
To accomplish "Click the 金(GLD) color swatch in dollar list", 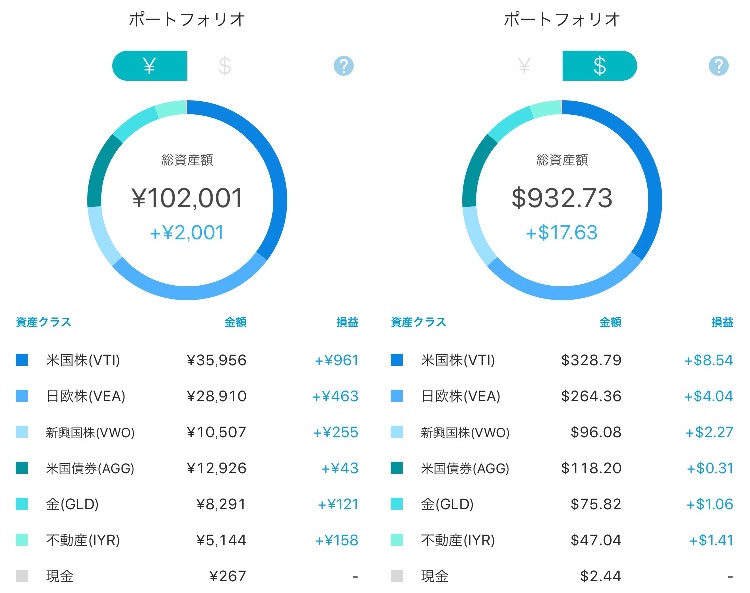I will coord(397,504).
